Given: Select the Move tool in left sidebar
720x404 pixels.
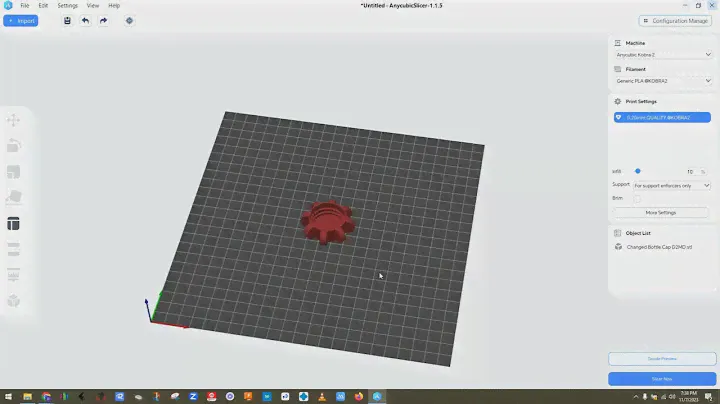Looking at the screenshot, I should [14, 120].
